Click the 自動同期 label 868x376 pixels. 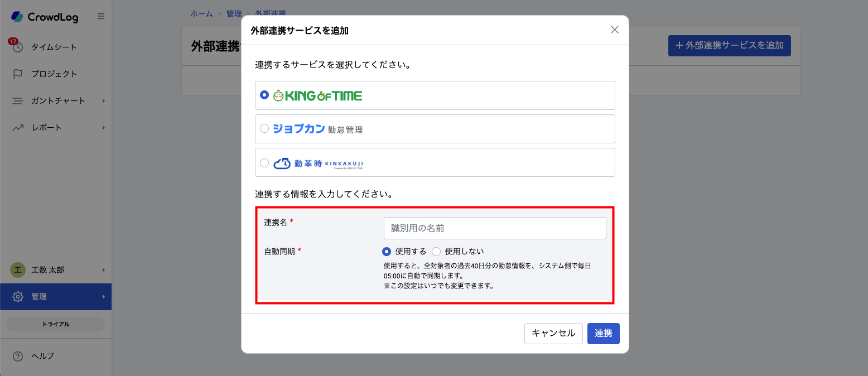coord(279,252)
